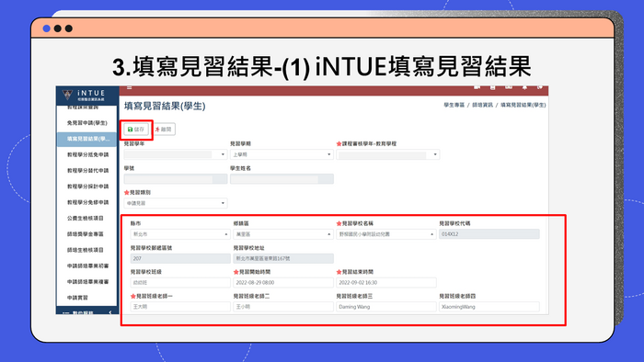The height and width of the screenshot is (362, 644).
Task: Open the 縣市 dropdown showing 新北市
Action: [x=180, y=234]
